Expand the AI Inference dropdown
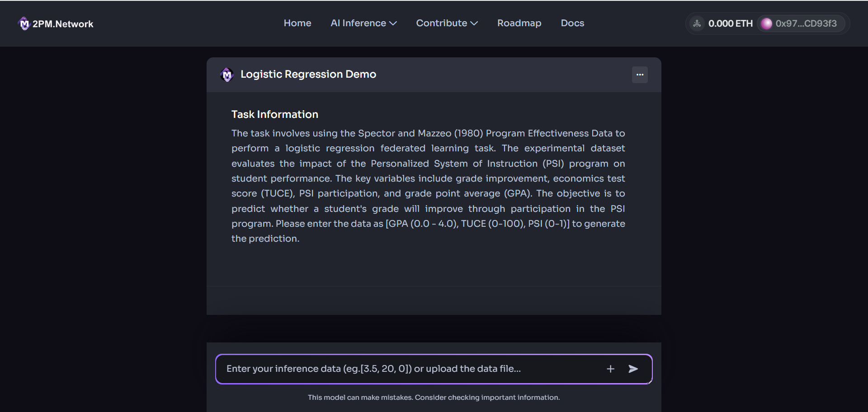Viewport: 868px width, 412px height. [x=363, y=23]
